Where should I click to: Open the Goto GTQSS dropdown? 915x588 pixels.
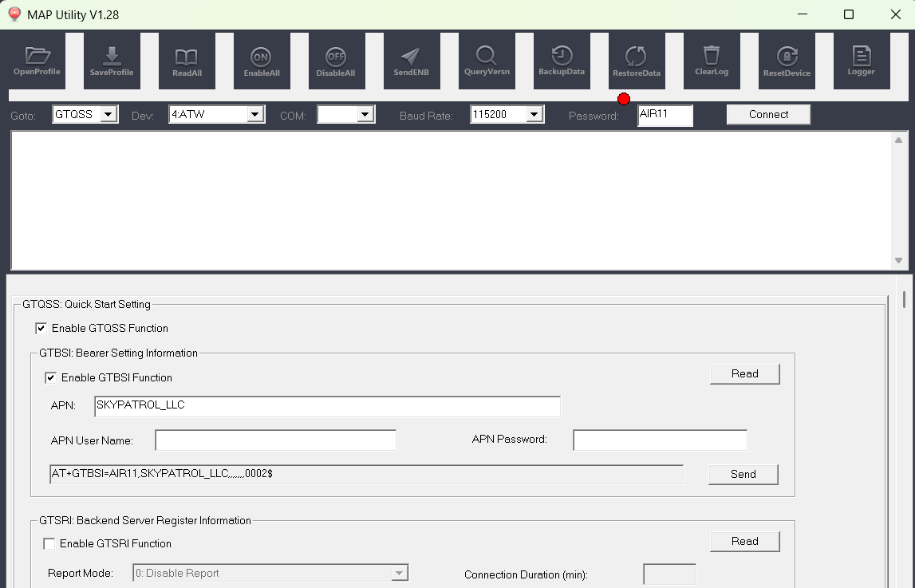(108, 114)
